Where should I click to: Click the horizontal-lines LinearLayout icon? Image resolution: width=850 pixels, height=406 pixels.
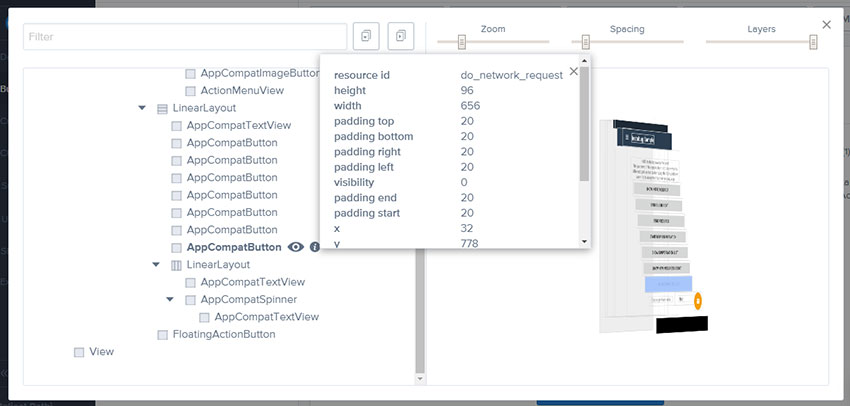162,108
